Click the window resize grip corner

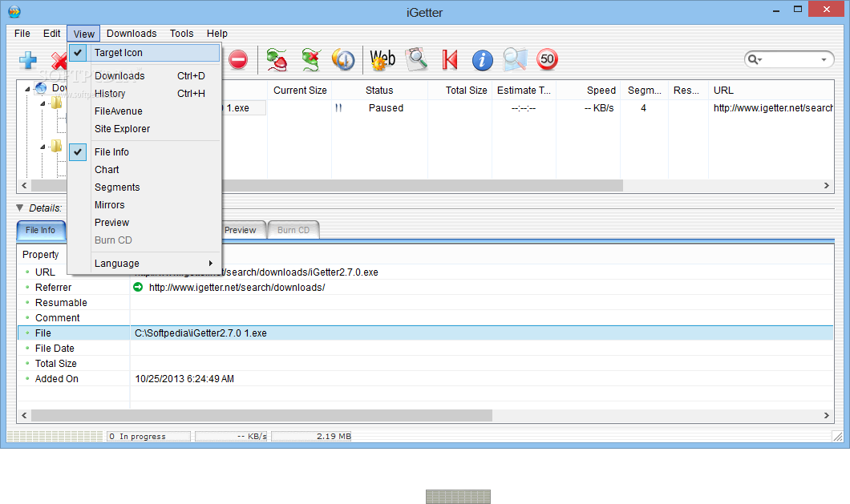pos(838,436)
